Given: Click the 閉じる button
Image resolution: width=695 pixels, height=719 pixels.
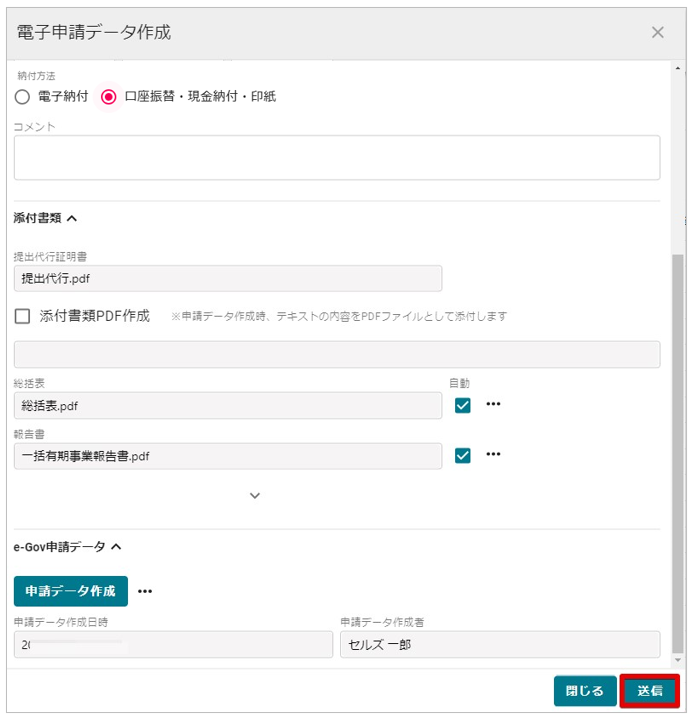Looking at the screenshot, I should [x=585, y=691].
